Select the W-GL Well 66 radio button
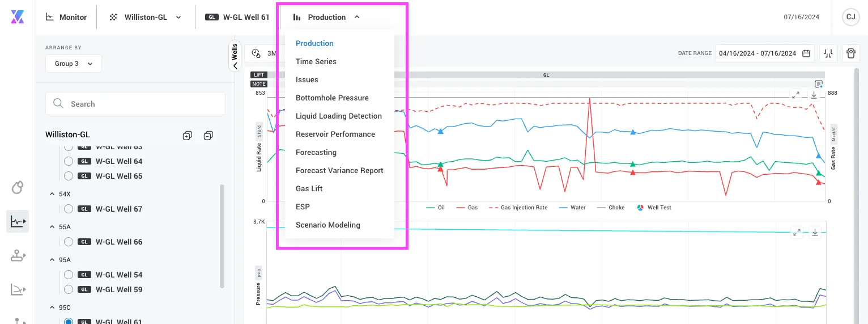This screenshot has height=324, width=868. (69, 242)
